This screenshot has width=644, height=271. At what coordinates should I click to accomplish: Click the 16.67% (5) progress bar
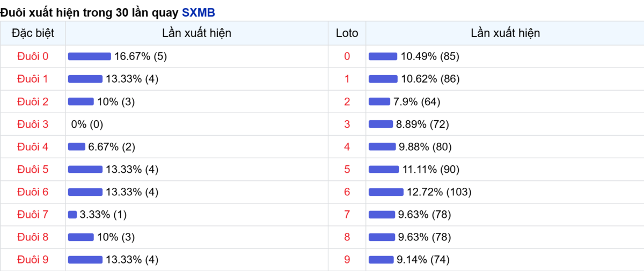(x=89, y=56)
